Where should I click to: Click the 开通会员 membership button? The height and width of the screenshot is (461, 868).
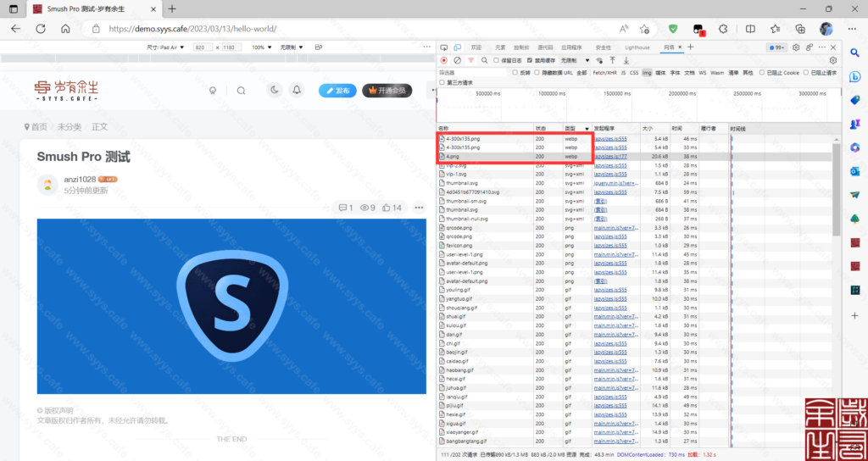[387, 90]
